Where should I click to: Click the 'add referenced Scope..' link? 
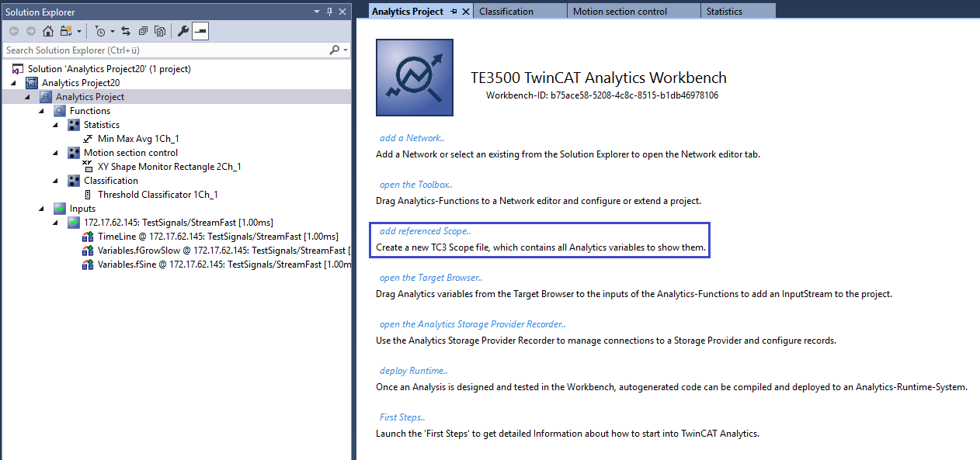point(425,231)
